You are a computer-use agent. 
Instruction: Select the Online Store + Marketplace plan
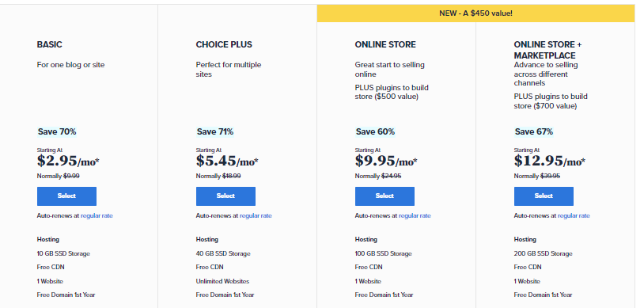coord(544,196)
